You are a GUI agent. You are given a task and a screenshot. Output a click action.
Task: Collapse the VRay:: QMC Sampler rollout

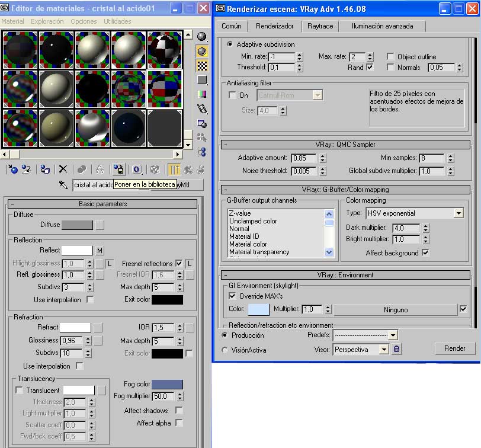point(345,145)
